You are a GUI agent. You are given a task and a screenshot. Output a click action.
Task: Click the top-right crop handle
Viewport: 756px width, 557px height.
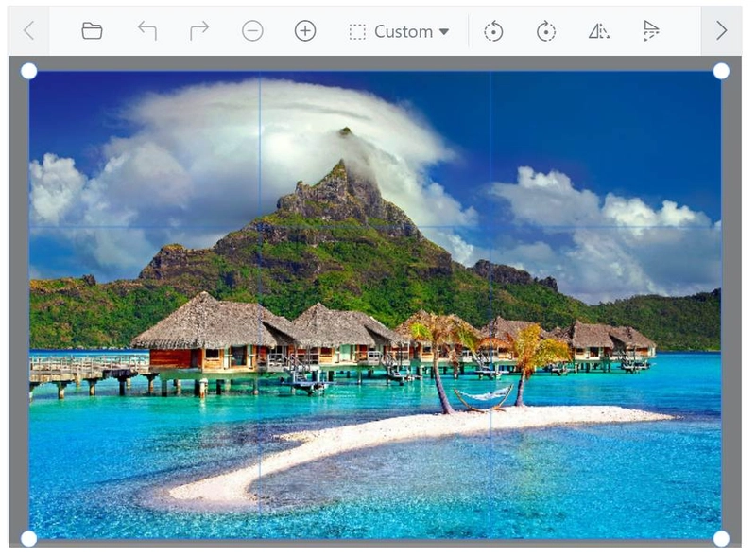(x=721, y=71)
